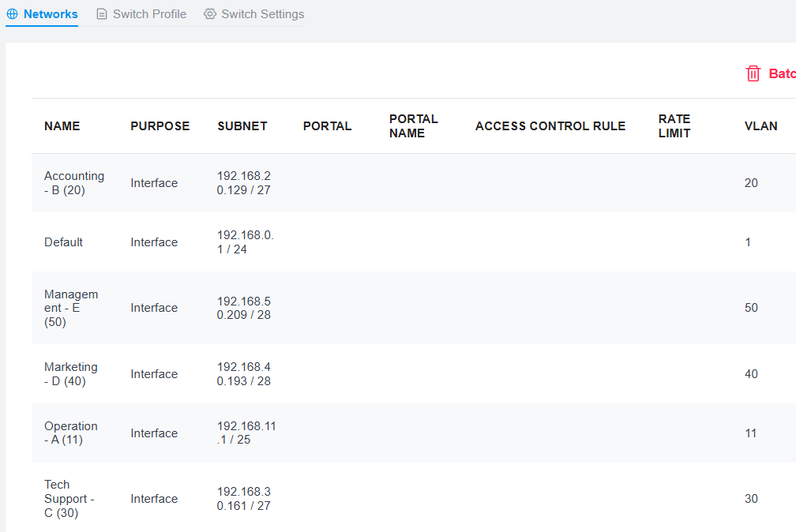Select the Default network name

click(63, 242)
